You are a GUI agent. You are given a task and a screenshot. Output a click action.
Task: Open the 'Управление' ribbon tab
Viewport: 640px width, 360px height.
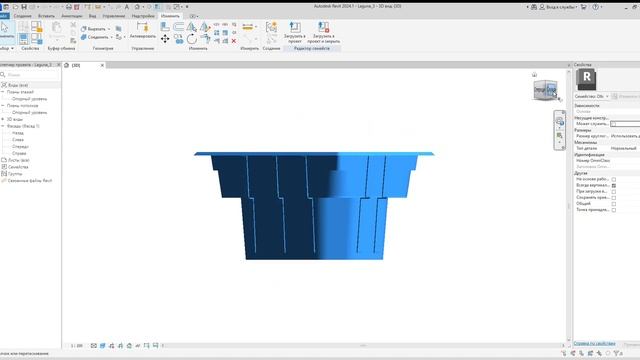[114, 16]
